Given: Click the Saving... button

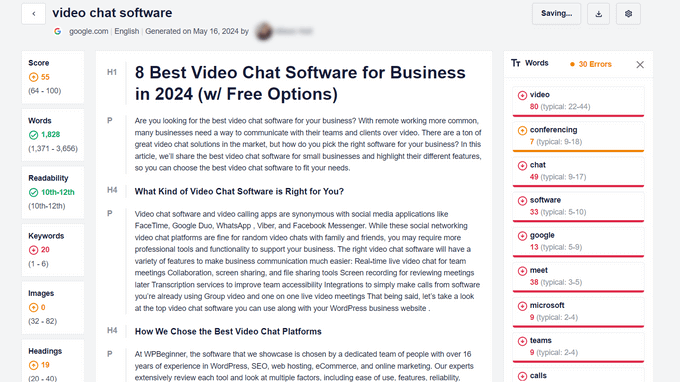Looking at the screenshot, I should point(556,14).
